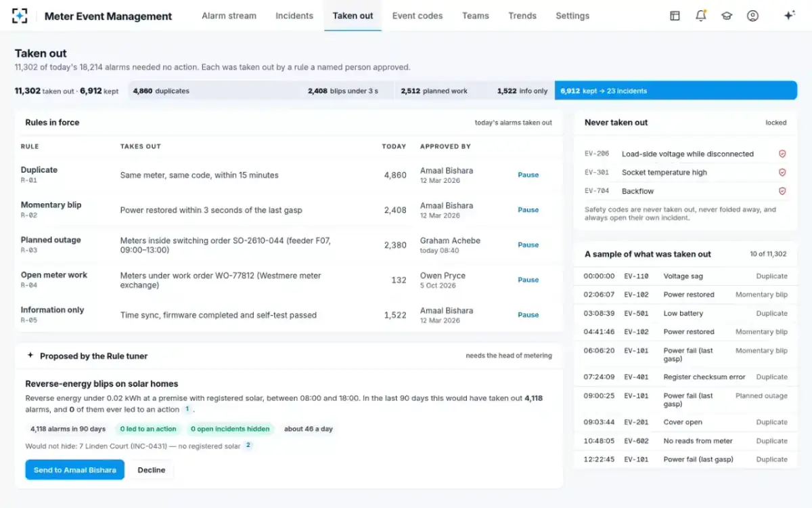Screen dimensions: 812x508
Task: Open the Settings tab
Action: click(x=572, y=16)
